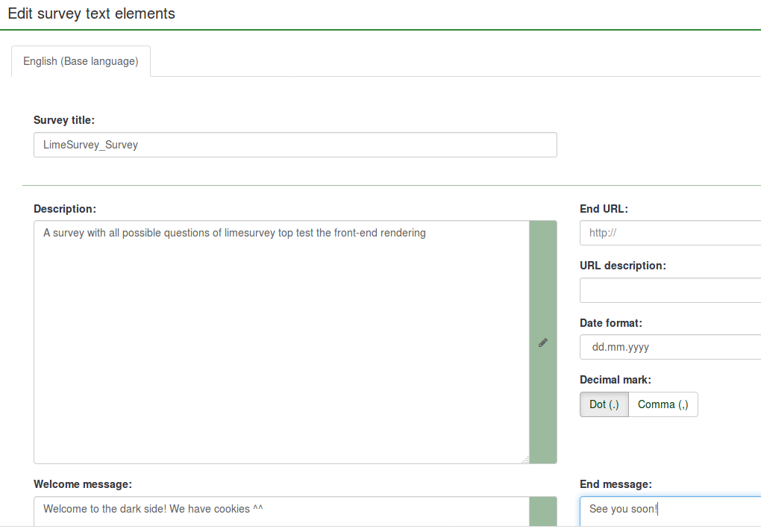The width and height of the screenshot is (761, 532).
Task: Select Dot (.) as decimal mark
Action: (x=604, y=404)
